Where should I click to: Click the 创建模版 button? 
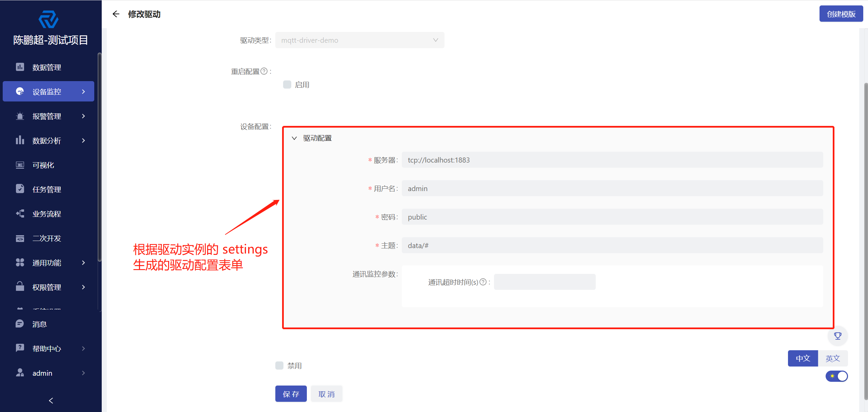point(841,14)
